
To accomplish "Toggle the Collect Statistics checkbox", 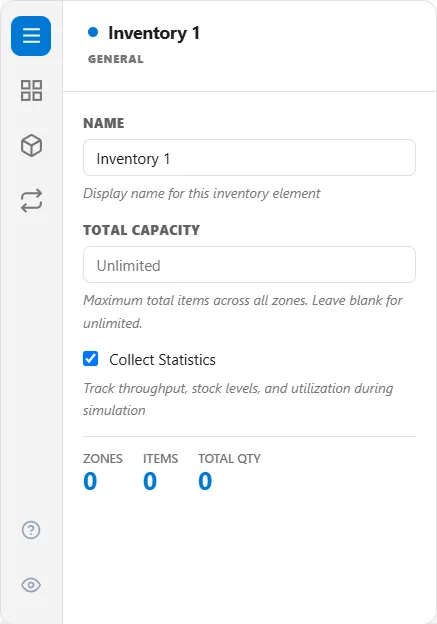I will [x=91, y=359].
